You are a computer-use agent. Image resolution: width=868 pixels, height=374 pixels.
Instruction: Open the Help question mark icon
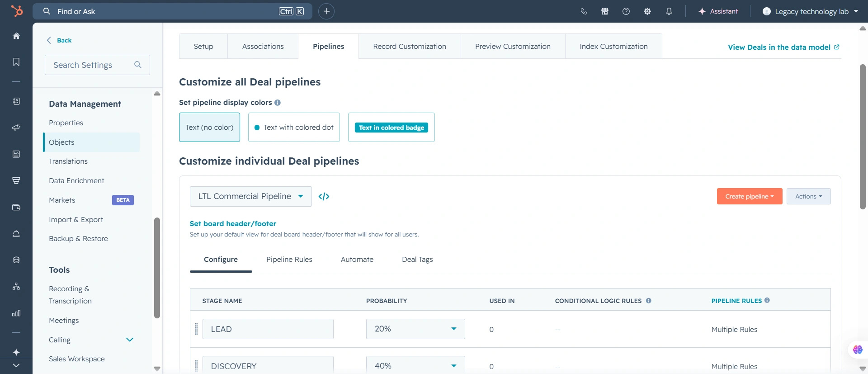point(626,11)
